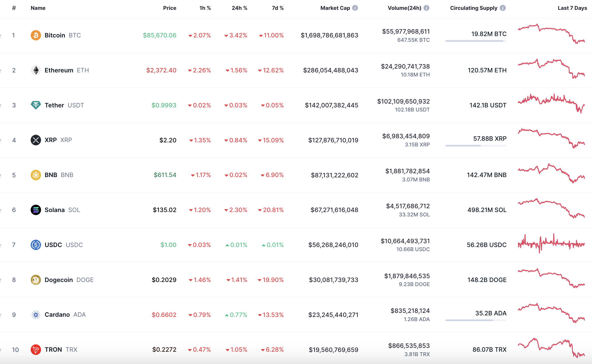The height and width of the screenshot is (364, 592).
Task: Open the BNB coin page link
Action: [x=51, y=175]
